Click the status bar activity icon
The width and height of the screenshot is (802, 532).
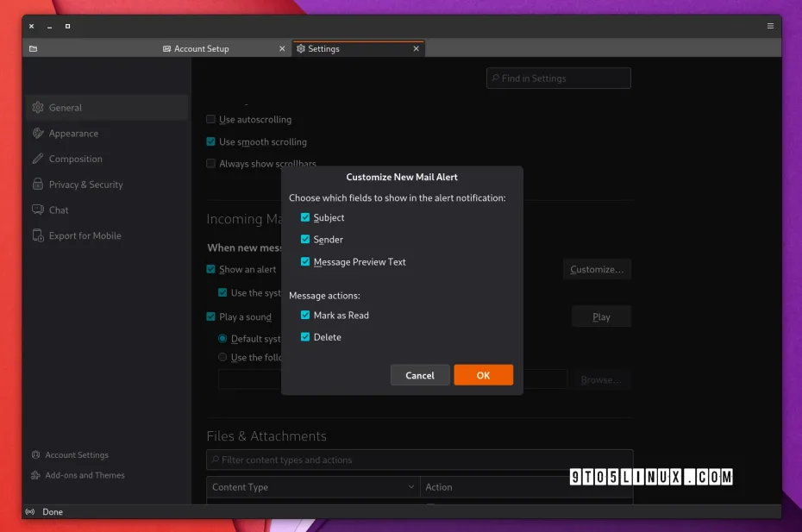point(30,511)
